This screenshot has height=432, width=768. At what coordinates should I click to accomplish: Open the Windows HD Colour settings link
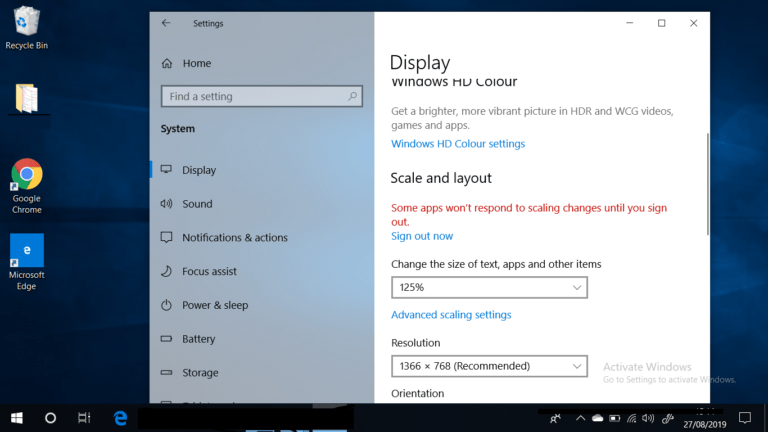coord(457,144)
